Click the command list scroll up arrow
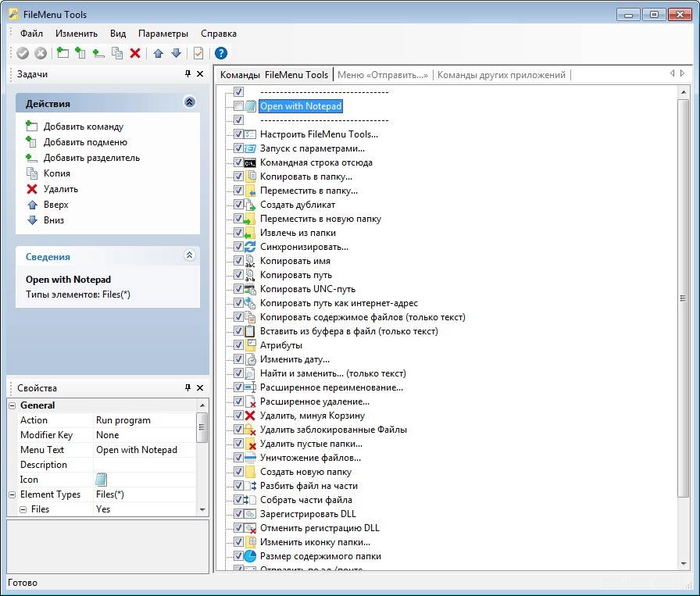Image resolution: width=700 pixels, height=596 pixels. (x=684, y=92)
